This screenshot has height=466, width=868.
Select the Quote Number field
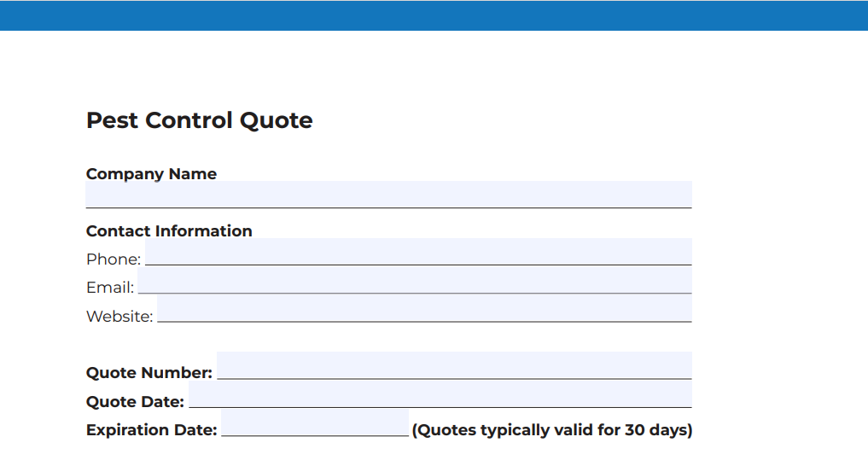(454, 365)
